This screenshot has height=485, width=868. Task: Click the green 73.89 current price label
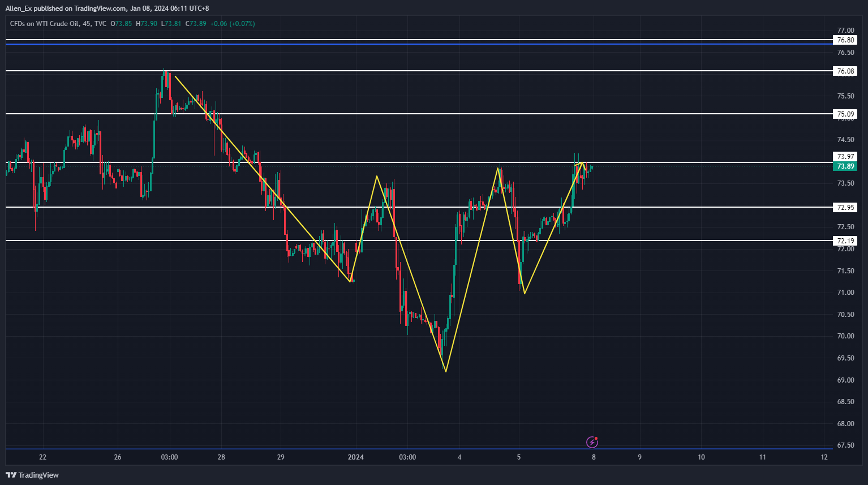coord(845,166)
